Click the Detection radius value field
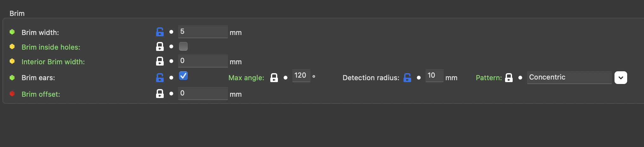Viewport: 644px width, 147px height. [434, 76]
